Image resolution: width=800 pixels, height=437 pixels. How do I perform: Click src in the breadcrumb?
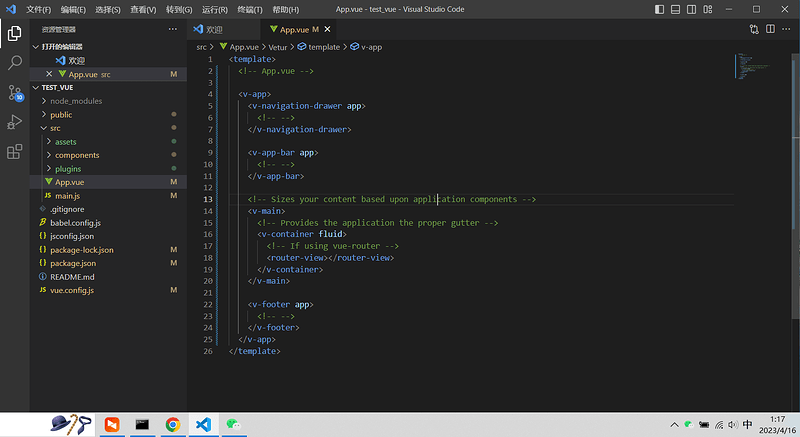pos(202,47)
